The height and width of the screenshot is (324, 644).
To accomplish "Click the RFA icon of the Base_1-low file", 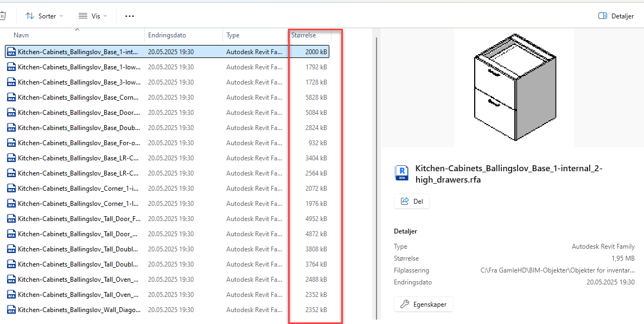I will [11, 67].
